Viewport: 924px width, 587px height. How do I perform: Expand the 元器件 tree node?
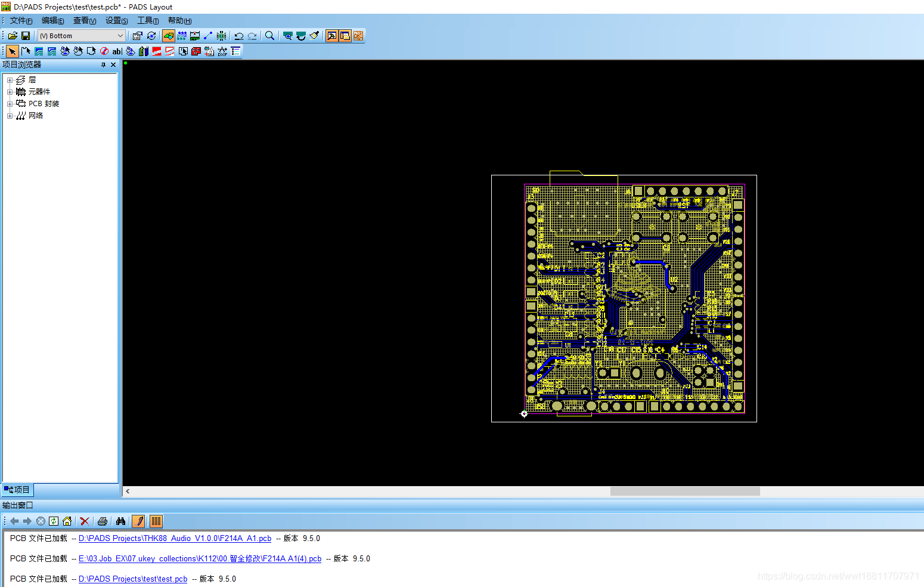[x=10, y=92]
